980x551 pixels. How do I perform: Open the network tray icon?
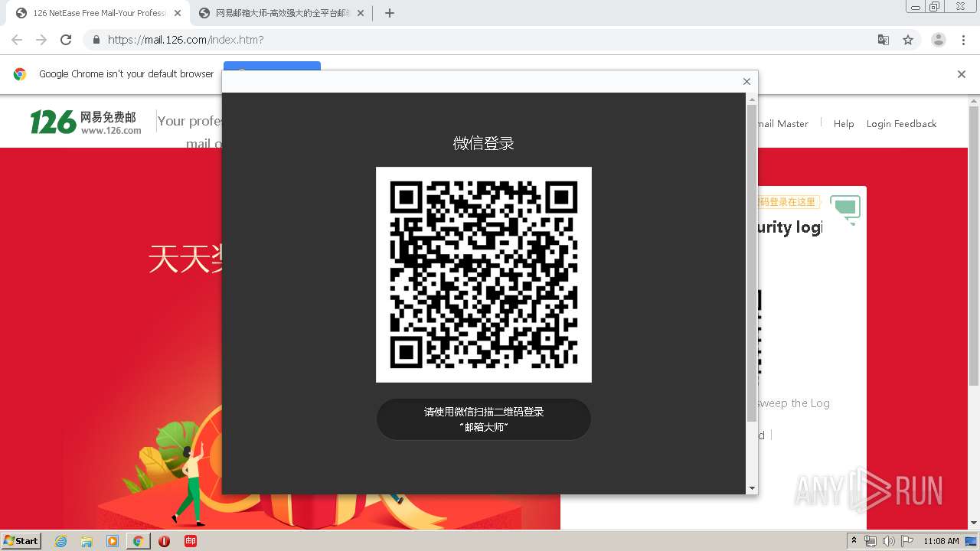pos(871,541)
